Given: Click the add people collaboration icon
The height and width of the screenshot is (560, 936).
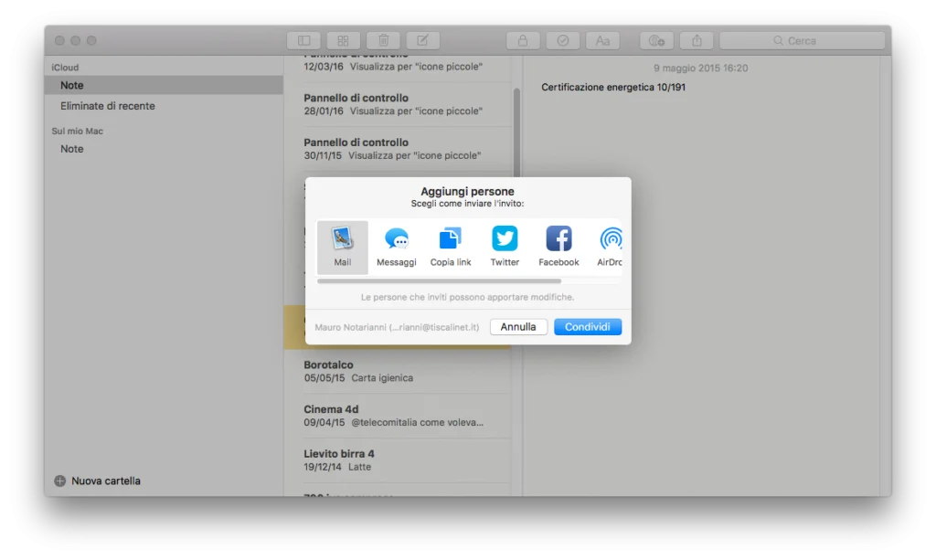Looking at the screenshot, I should point(655,39).
